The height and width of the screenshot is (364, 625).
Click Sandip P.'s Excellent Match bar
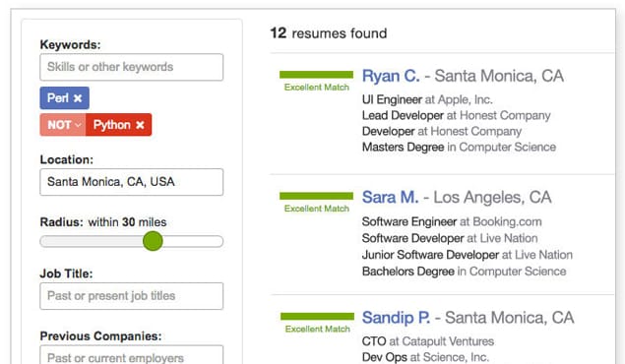pyautogui.click(x=317, y=317)
